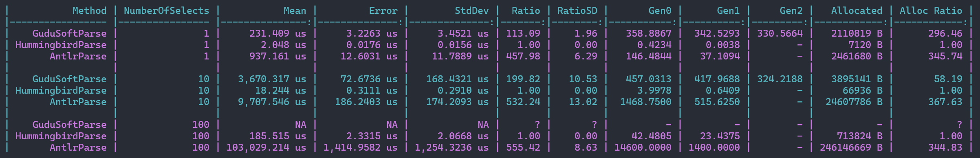The height and width of the screenshot is (158, 980).
Task: Select the mean value 185.515 us
Action: [277, 136]
